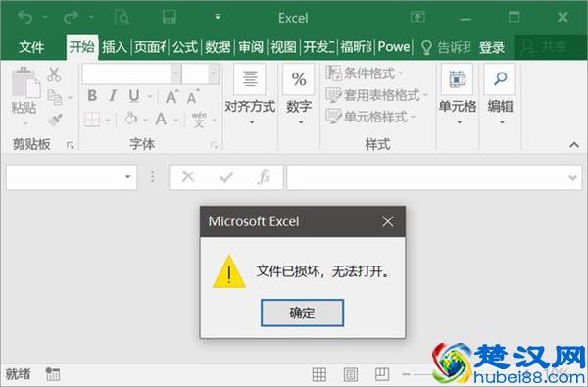Close the Microsoft Excel error dialog
The width and height of the screenshot is (588, 387).
(x=388, y=221)
